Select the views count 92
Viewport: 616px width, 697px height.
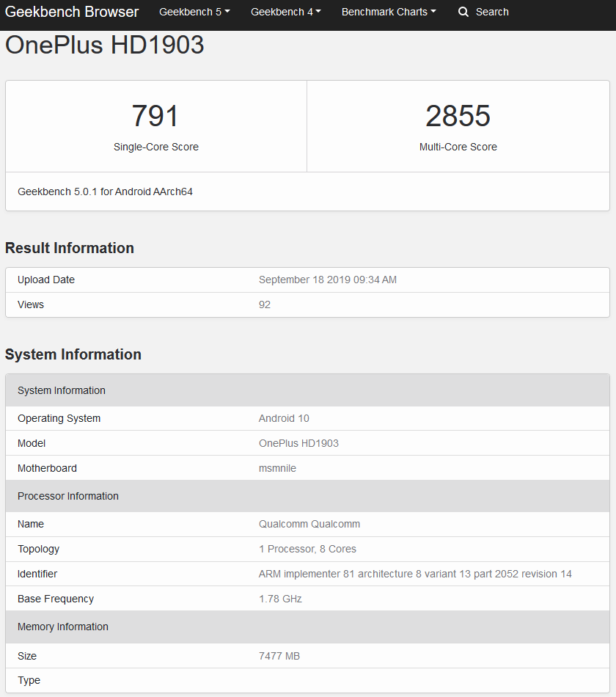265,304
